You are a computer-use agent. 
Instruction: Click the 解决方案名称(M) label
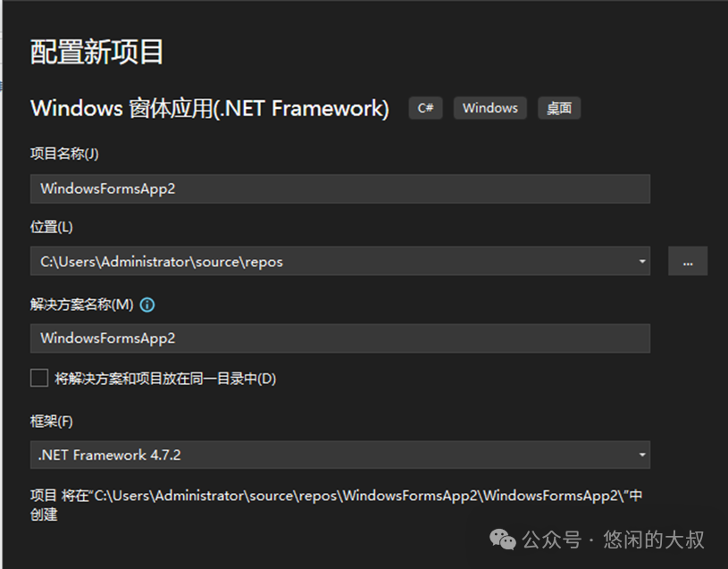(81, 305)
